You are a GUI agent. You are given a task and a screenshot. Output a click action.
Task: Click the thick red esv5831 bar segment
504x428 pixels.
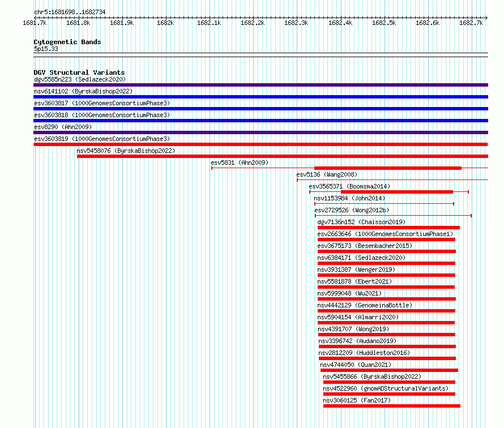pyautogui.click(x=388, y=168)
